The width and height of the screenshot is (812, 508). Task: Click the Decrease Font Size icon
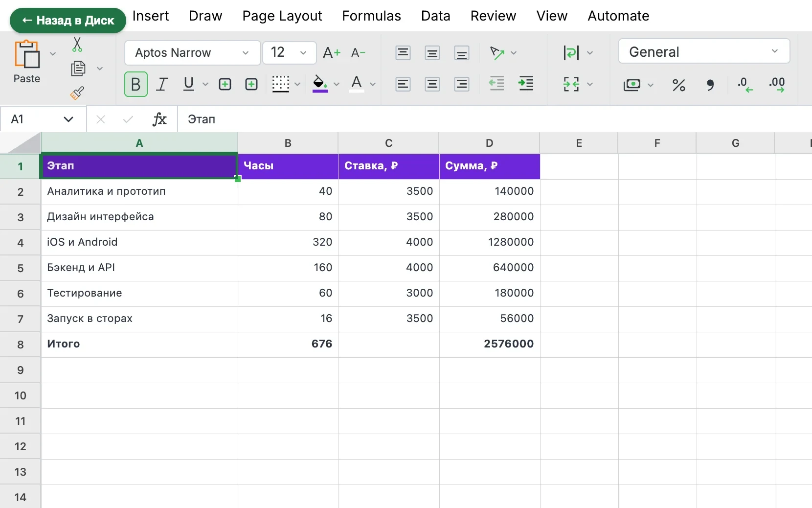pyautogui.click(x=359, y=53)
